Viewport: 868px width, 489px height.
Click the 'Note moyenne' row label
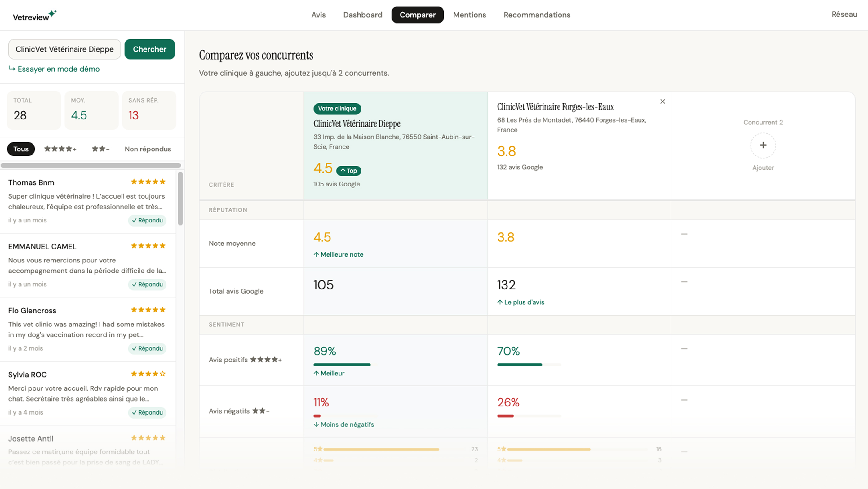click(x=232, y=244)
